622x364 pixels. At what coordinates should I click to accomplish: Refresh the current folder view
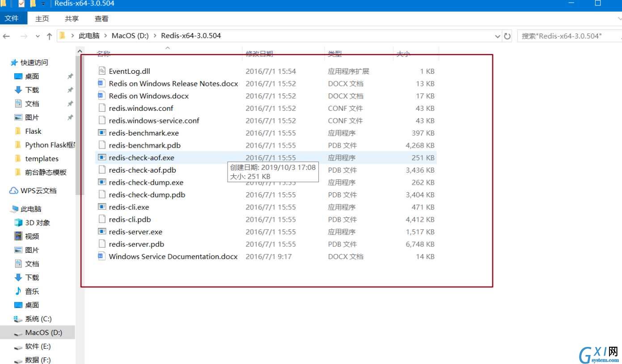507,36
